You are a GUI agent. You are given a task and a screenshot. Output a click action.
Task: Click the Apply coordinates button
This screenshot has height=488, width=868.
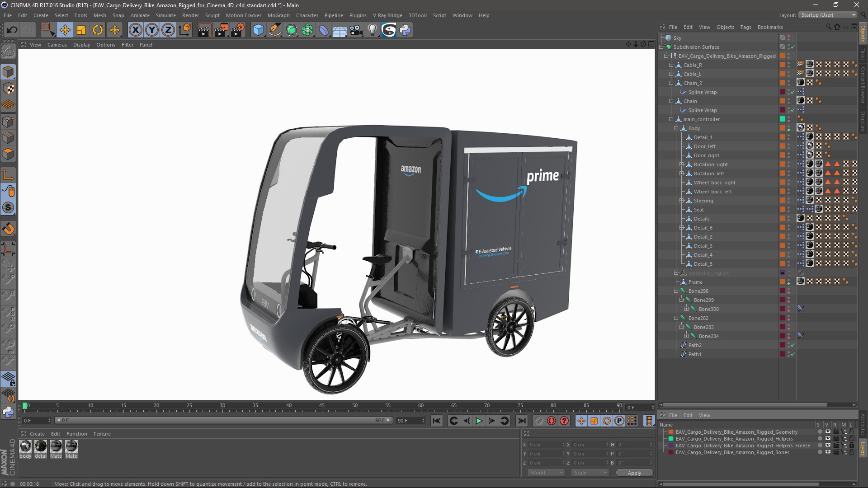pos(634,473)
